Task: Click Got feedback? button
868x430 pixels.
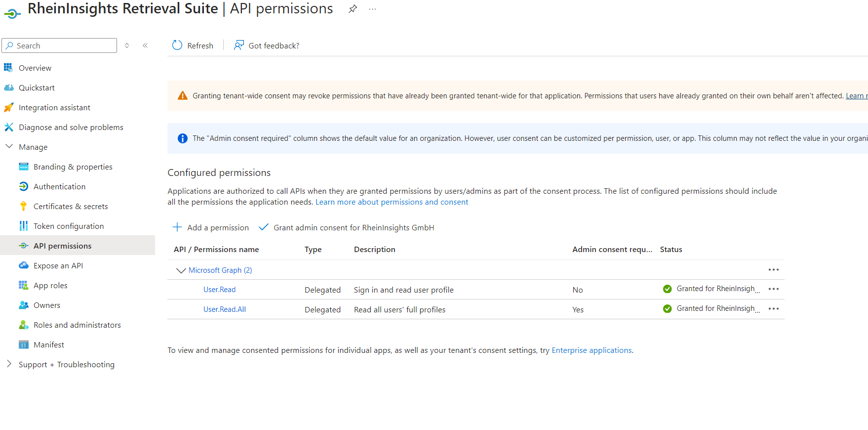Action: [267, 45]
